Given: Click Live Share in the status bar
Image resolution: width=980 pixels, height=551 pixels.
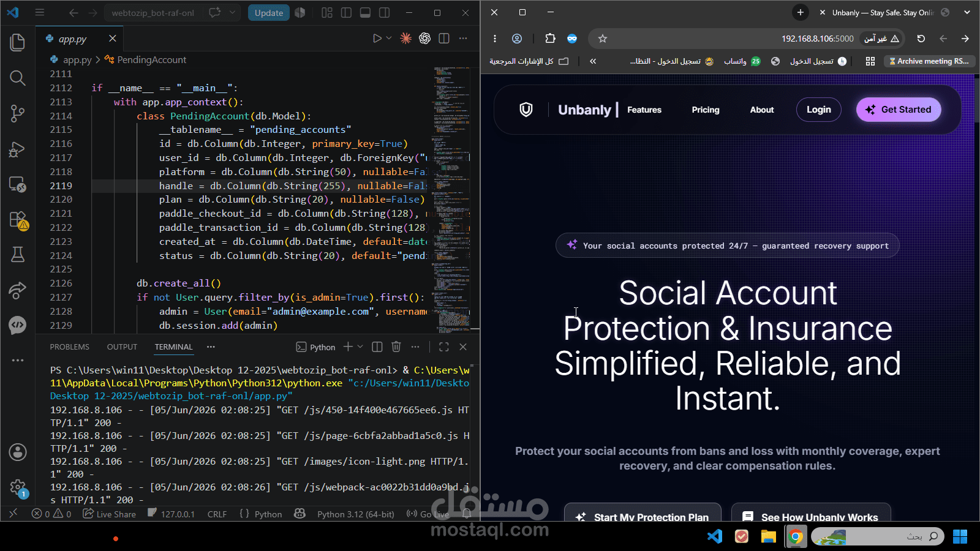Looking at the screenshot, I should coord(110,514).
